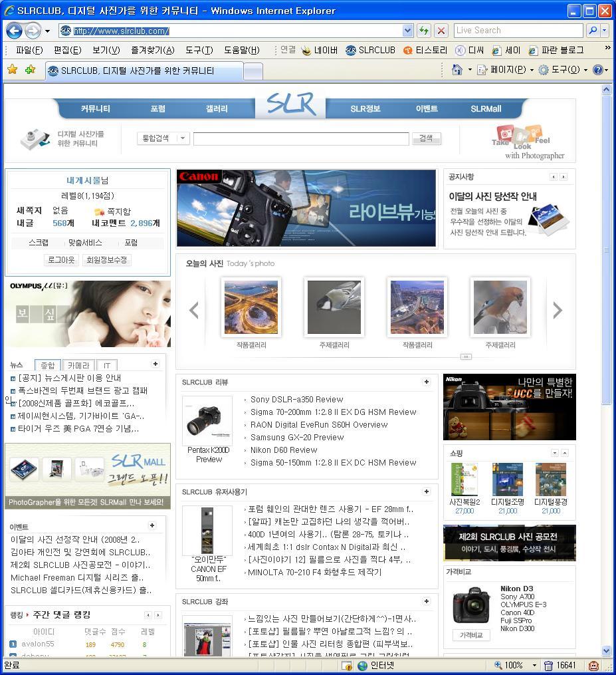
Task: Open 티스토리 favorites bar link
Action: click(425, 51)
